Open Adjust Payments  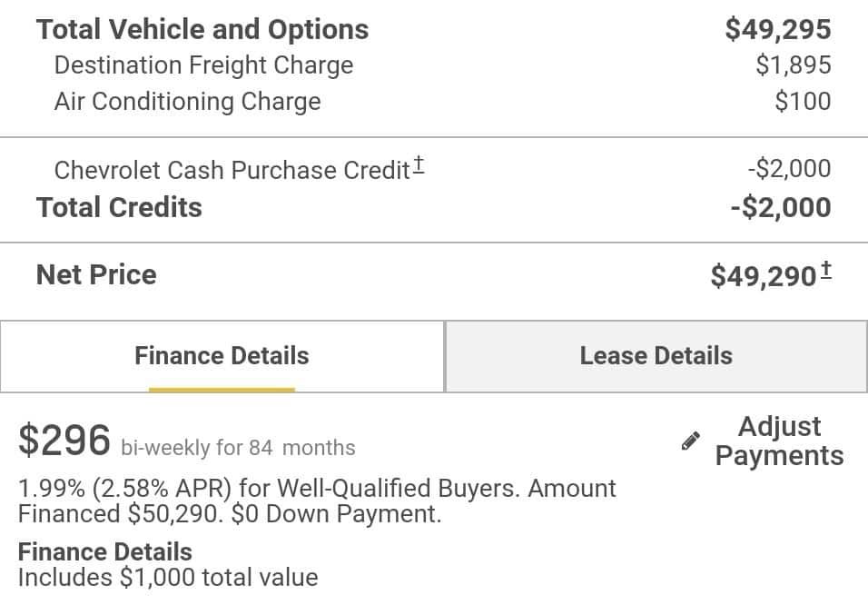pos(779,441)
